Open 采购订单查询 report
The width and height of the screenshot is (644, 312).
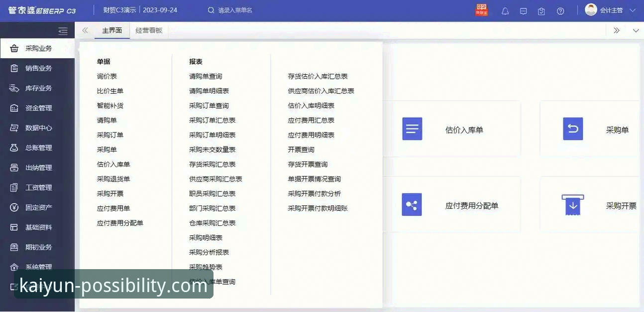tap(209, 106)
